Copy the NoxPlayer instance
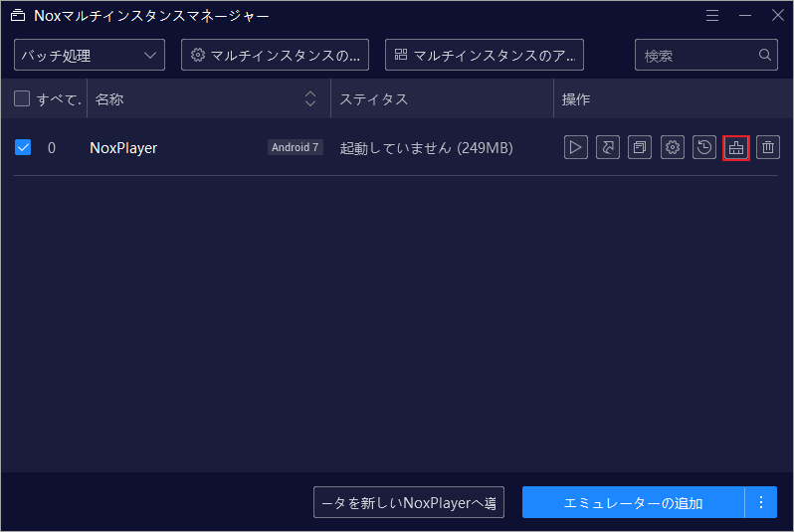The height and width of the screenshot is (532, 794). click(640, 147)
